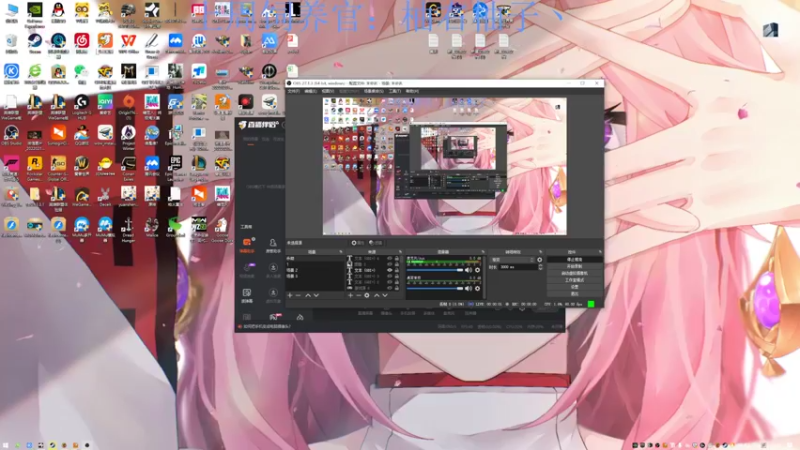Enable 工作室模式 in Controls

[x=574, y=280]
